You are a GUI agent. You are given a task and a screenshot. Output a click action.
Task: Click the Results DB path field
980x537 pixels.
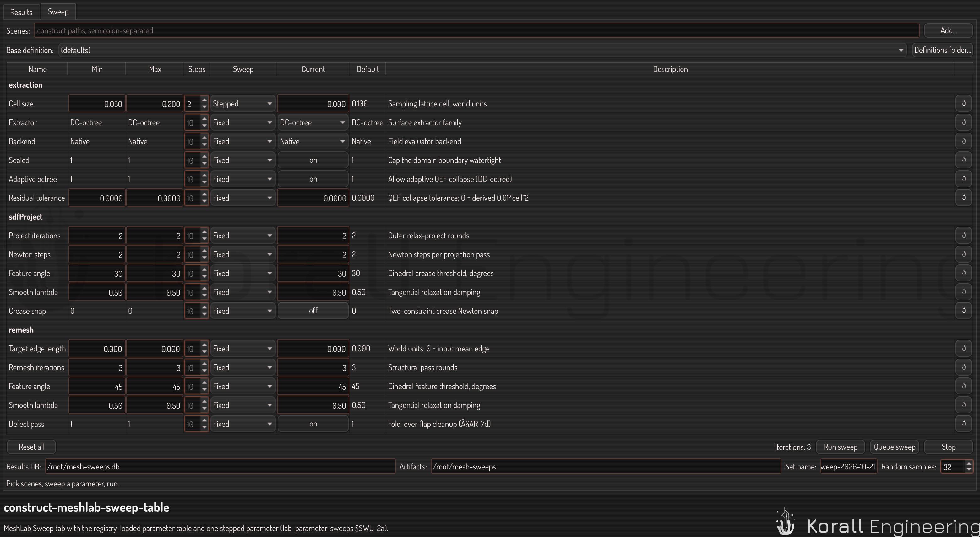220,467
